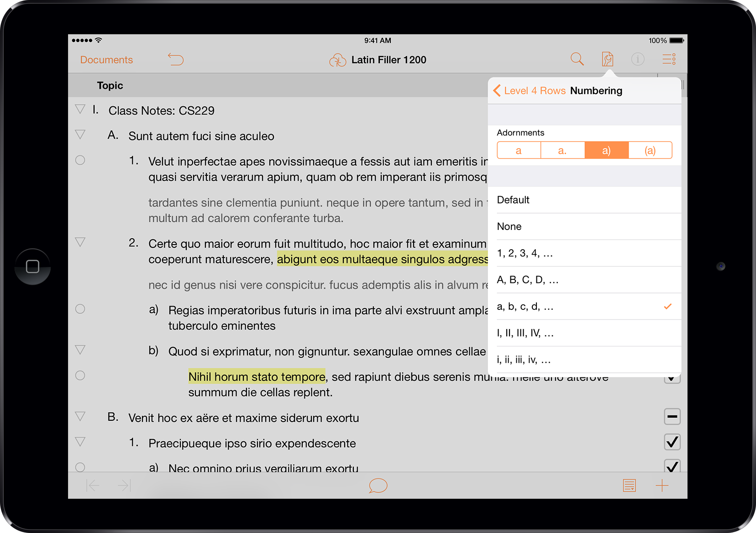Collapse the Class Notes: CS229 row
Viewport: 756px width, 533px height.
(80, 110)
